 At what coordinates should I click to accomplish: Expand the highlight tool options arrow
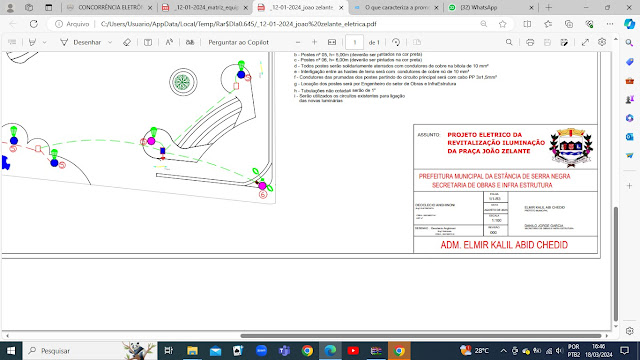point(44,42)
